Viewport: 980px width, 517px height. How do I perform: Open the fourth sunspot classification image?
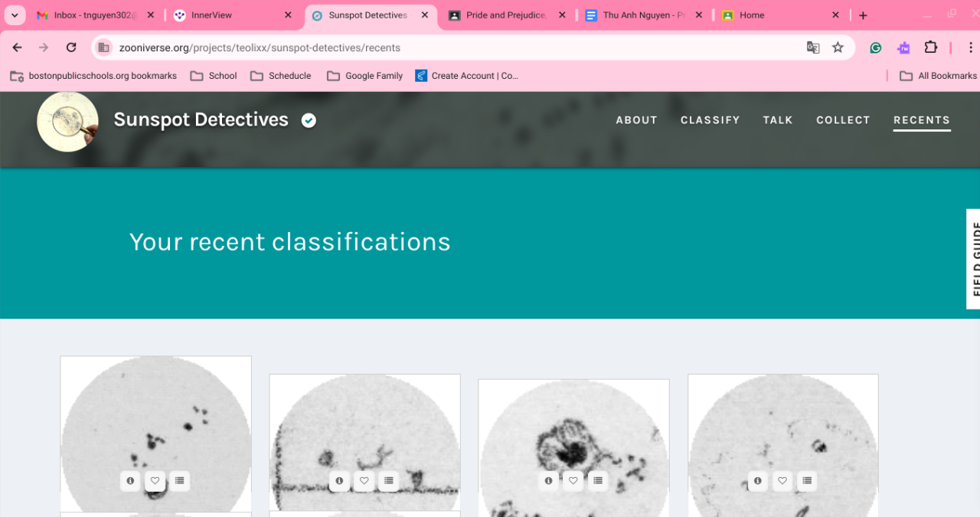783,446
